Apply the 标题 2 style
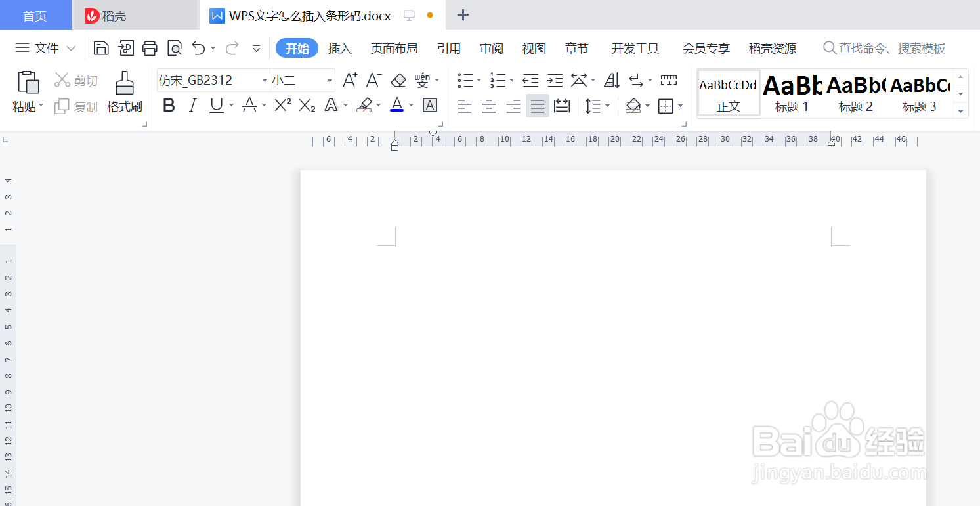 coord(856,94)
